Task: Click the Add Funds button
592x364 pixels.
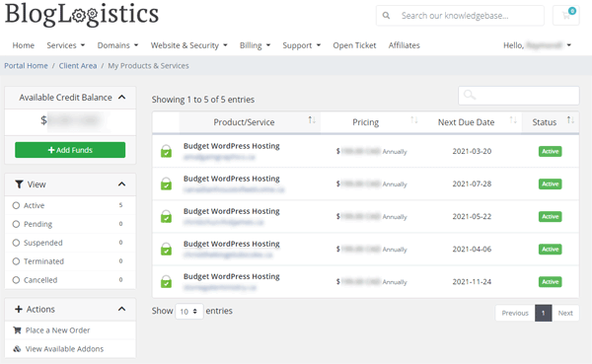Action: (70, 150)
